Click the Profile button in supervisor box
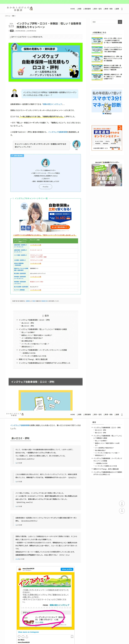 tap(45, 187)
